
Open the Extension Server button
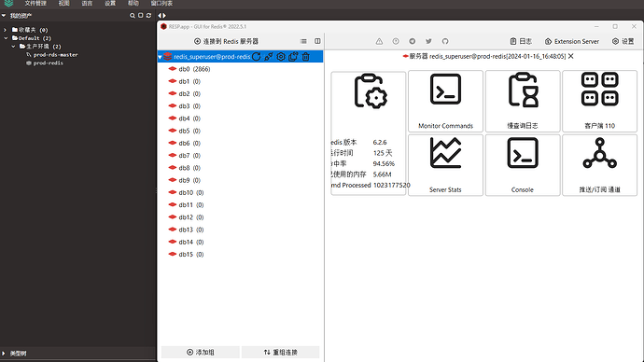(572, 41)
